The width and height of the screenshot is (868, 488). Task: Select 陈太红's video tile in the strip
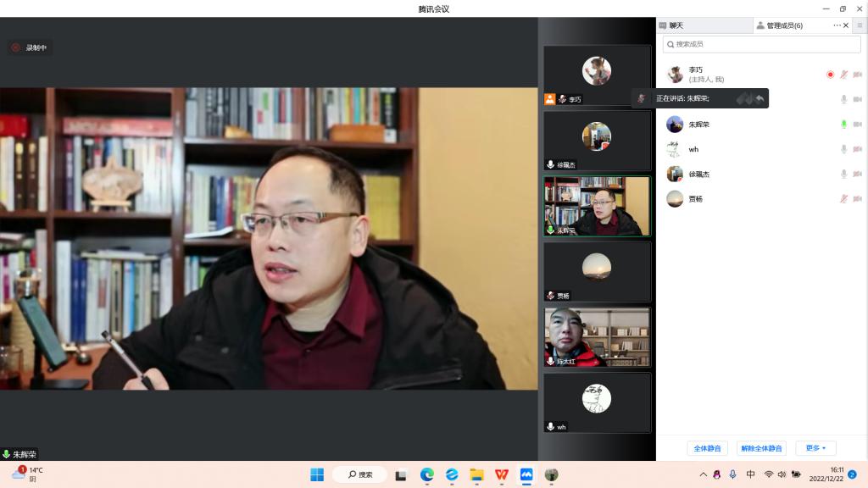(597, 337)
